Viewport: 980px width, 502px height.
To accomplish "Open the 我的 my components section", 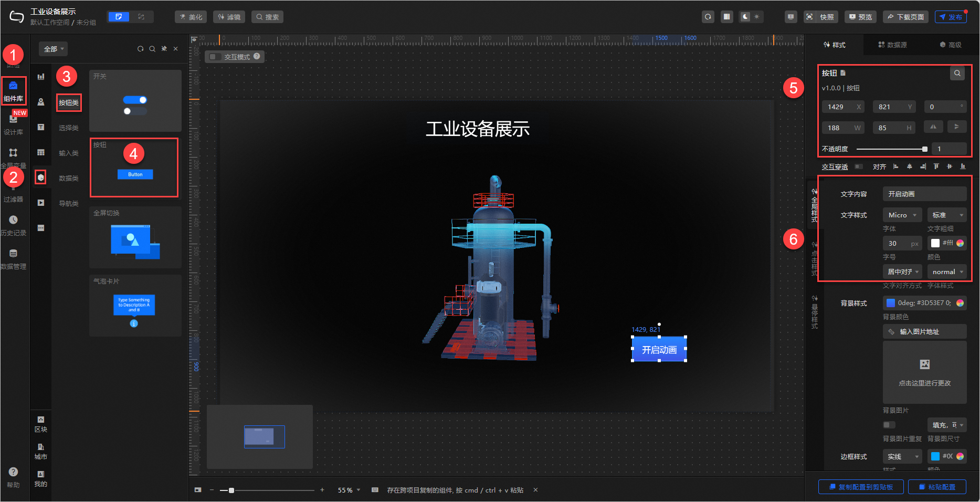I will [x=41, y=479].
